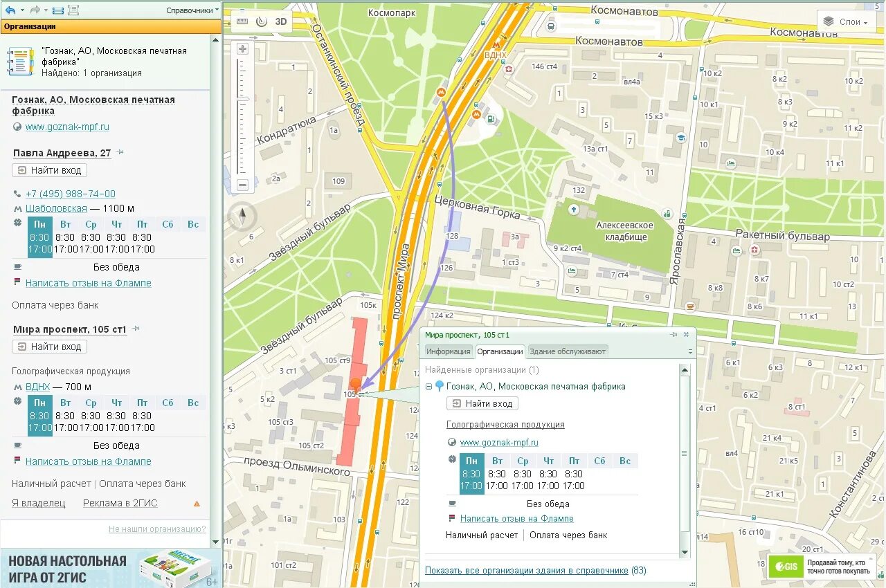Image resolution: width=886 pixels, height=588 pixels.
Task: Pin the Мира проспект popup card
Action: [x=673, y=335]
